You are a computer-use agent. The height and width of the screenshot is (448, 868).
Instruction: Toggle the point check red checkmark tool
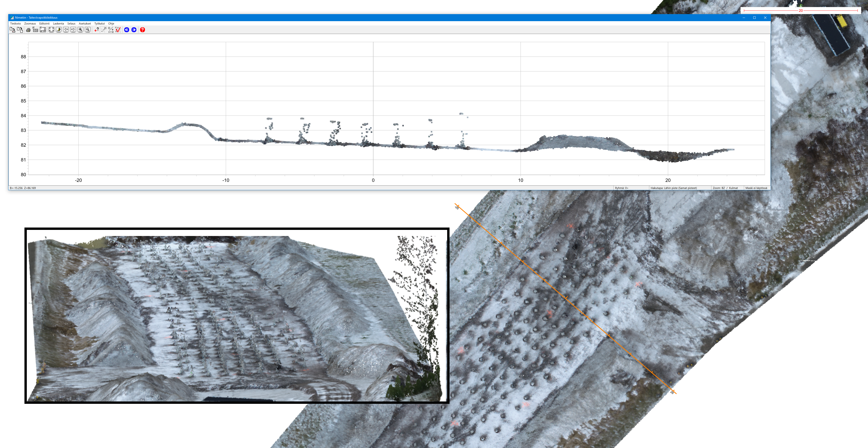[x=118, y=30]
